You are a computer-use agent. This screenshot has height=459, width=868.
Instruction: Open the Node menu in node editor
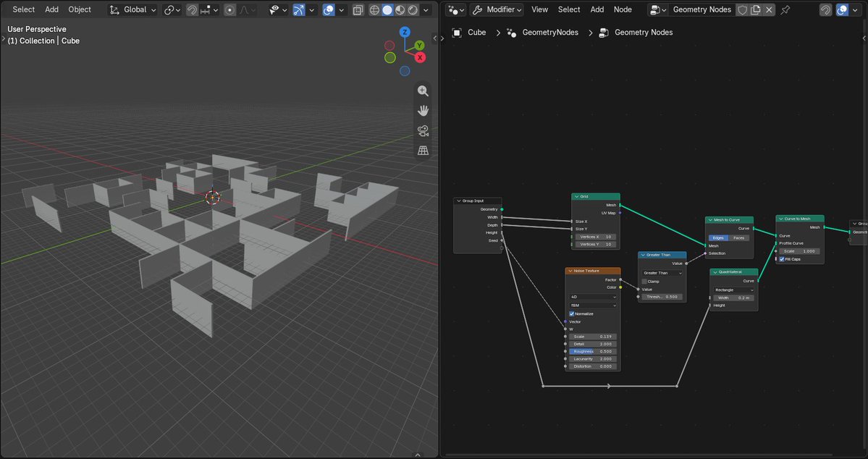coord(623,10)
